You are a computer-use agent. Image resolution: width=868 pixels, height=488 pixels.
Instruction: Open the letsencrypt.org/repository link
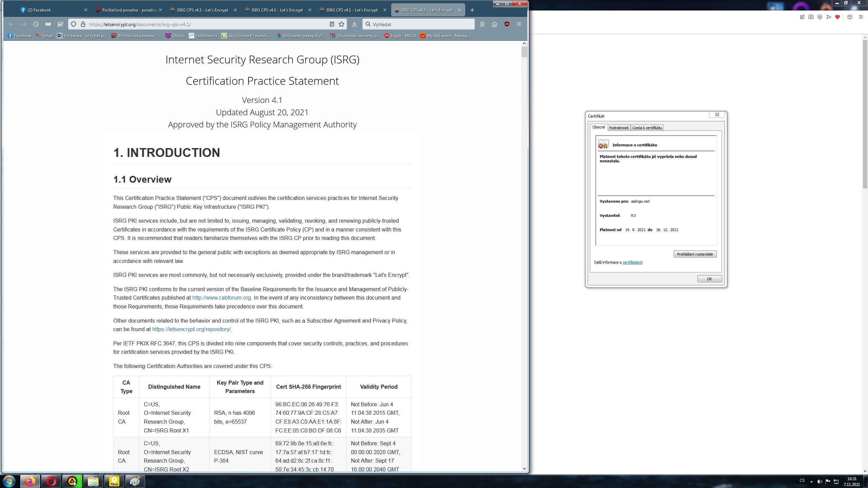click(191, 329)
